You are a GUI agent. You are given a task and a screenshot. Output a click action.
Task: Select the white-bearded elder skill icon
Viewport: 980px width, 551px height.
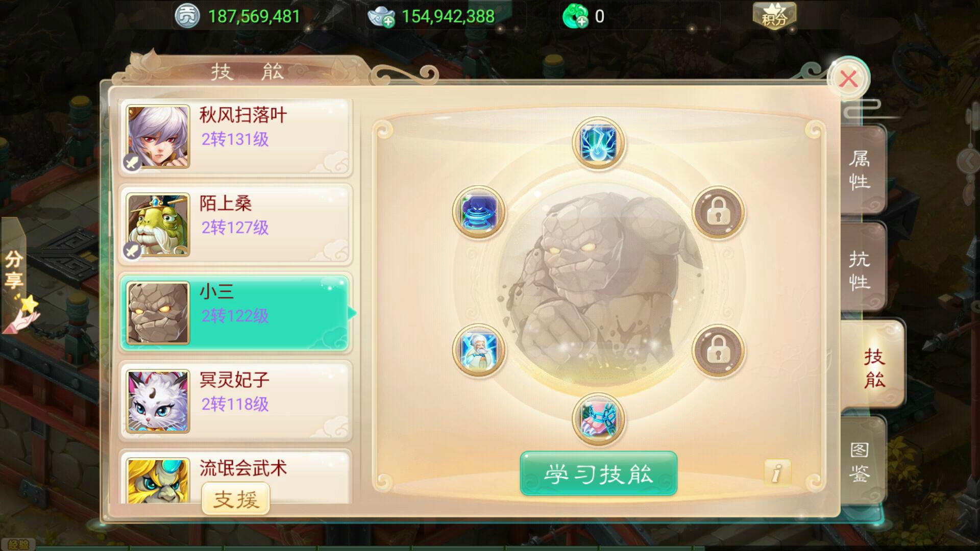click(x=479, y=350)
